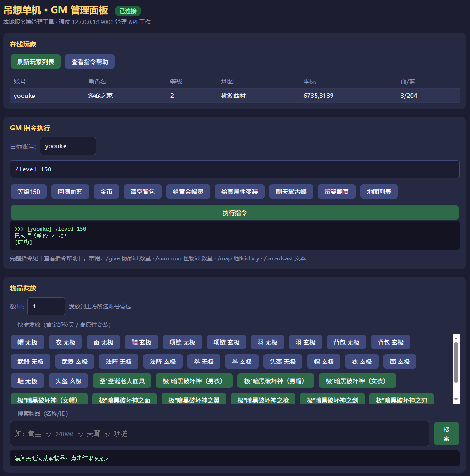Choose the 等级150 quick command
Screen dimensions: 470x476
(x=29, y=192)
